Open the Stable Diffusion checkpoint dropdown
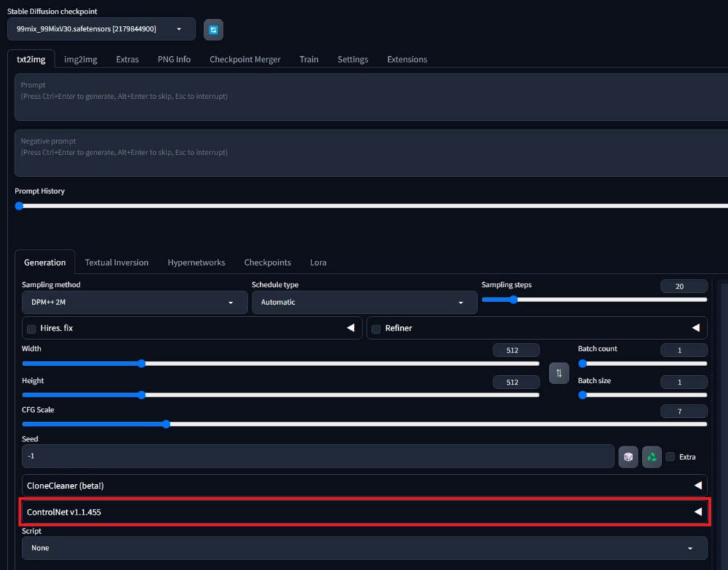 pyautogui.click(x=101, y=29)
